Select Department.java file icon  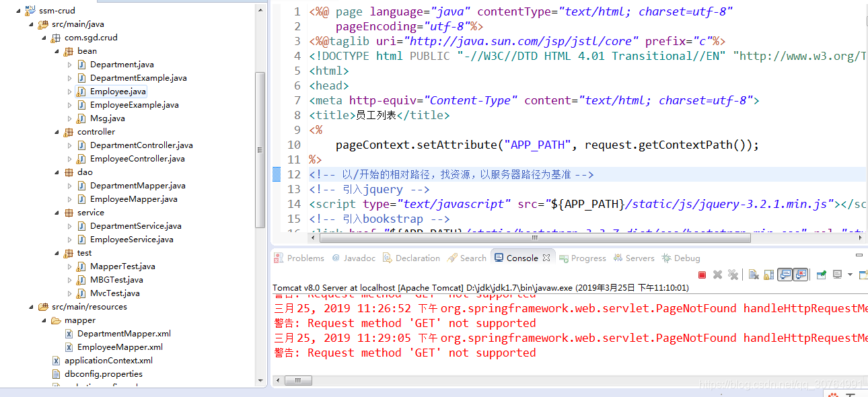tap(81, 65)
